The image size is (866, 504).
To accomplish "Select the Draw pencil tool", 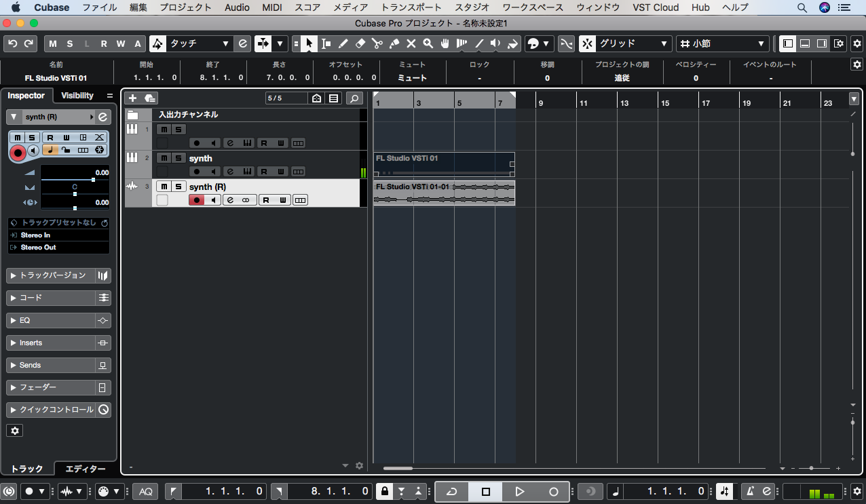I will 343,43.
